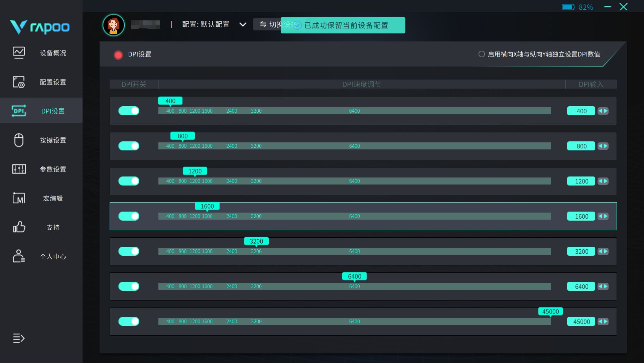Click the support thumbs-up icon
The width and height of the screenshot is (644, 363).
(19, 227)
